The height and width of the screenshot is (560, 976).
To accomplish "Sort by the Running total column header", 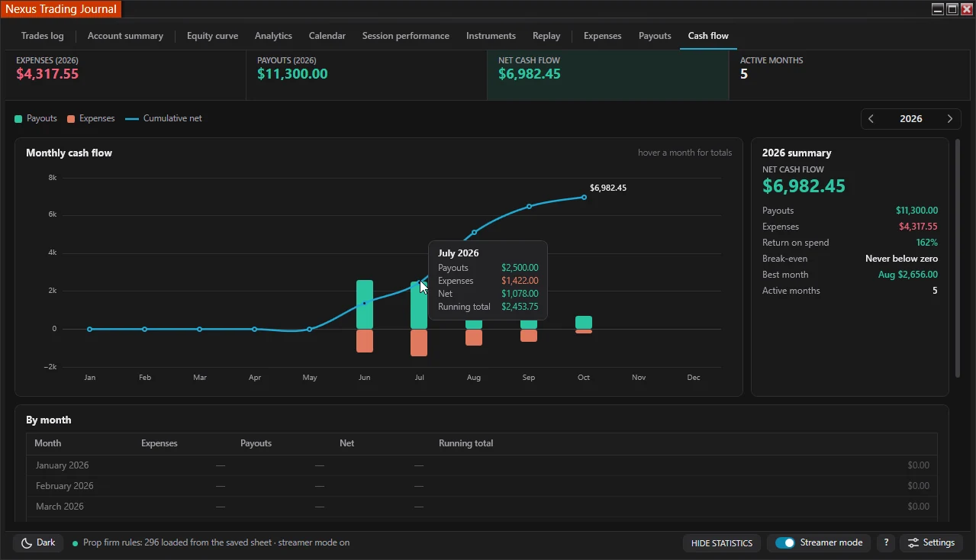I will (x=466, y=443).
